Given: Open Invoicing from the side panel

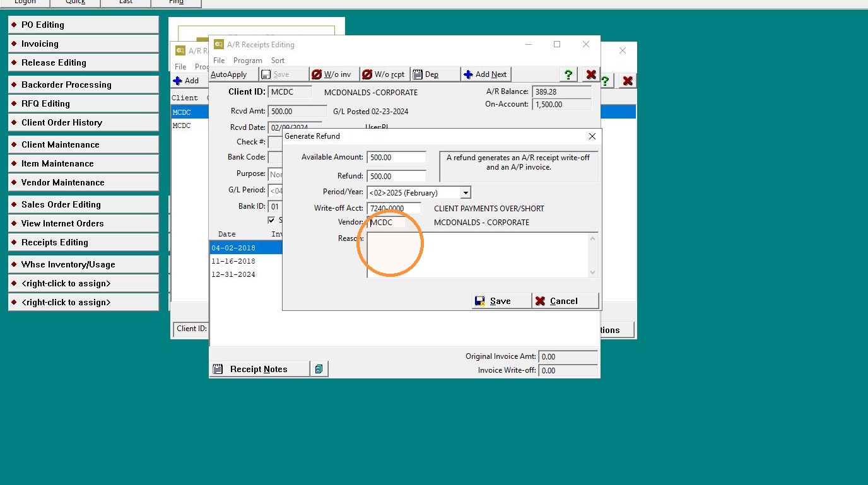Looking at the screenshot, I should pos(83,44).
